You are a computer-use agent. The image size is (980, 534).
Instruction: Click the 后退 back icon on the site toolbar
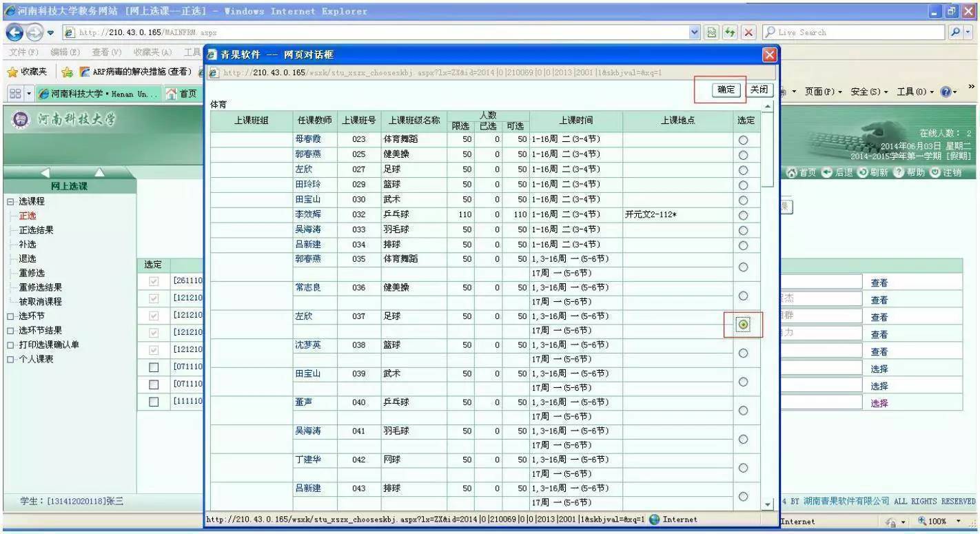point(827,173)
